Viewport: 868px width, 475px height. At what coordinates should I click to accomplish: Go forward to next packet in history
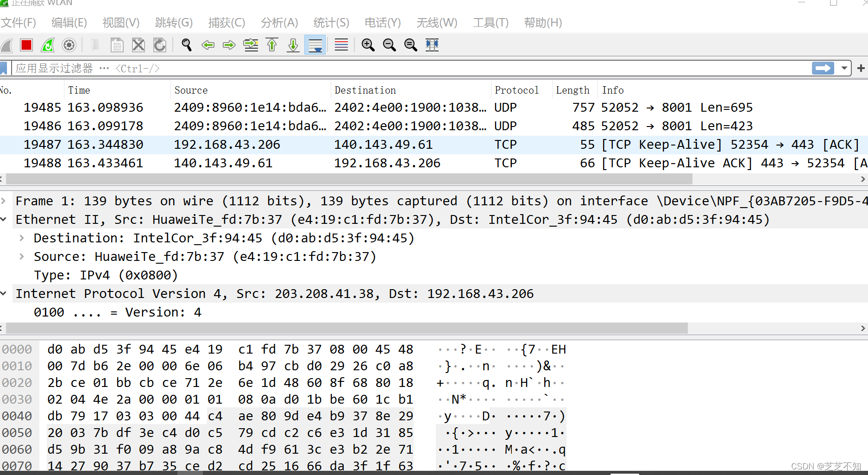click(229, 45)
